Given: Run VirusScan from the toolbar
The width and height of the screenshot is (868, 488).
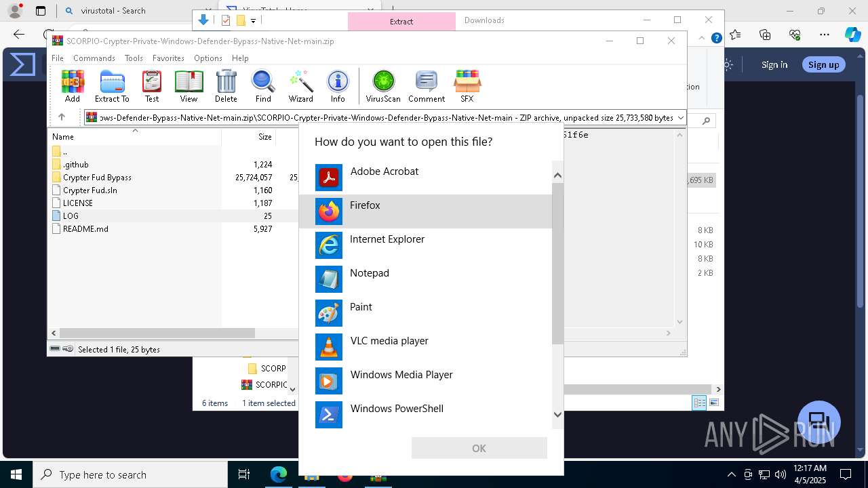Looking at the screenshot, I should 383,86.
